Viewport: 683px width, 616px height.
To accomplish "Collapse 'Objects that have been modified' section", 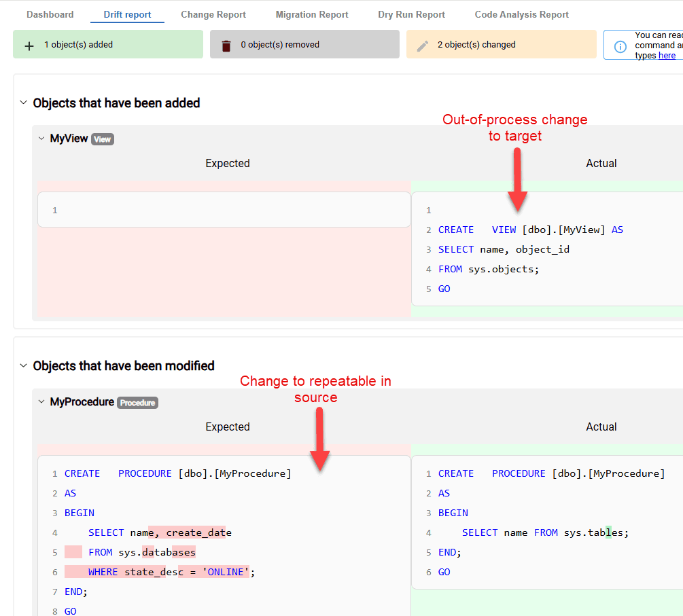I will point(24,365).
